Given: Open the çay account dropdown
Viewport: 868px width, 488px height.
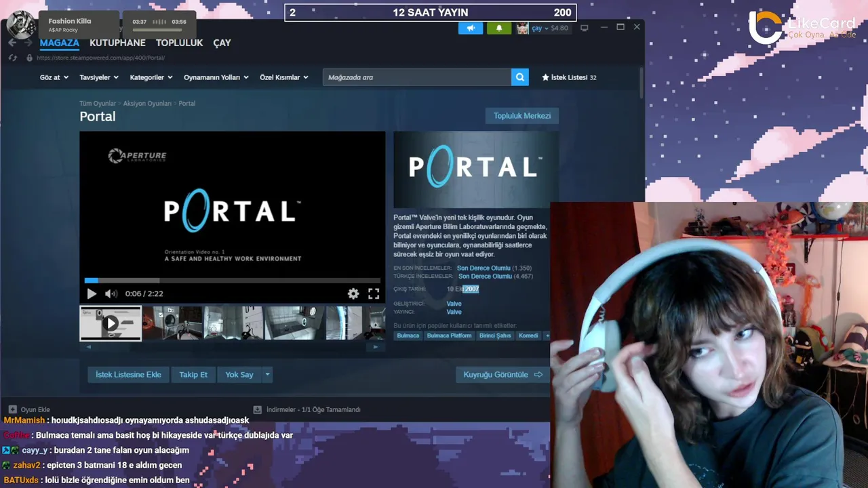Looking at the screenshot, I should [x=539, y=28].
